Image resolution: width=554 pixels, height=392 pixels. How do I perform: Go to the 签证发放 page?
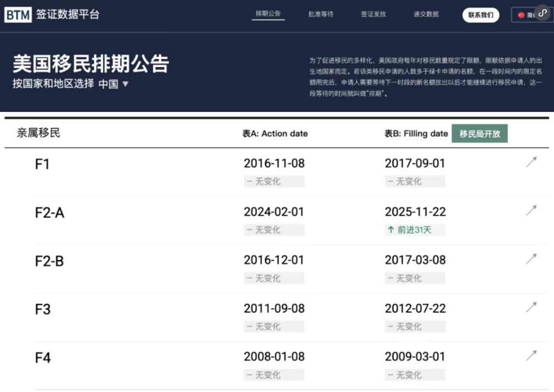(373, 15)
